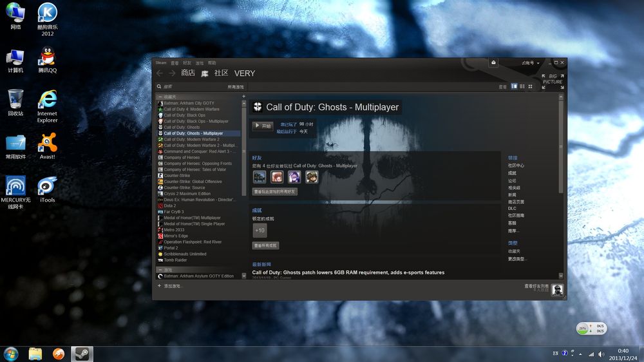Click 添加游戏 Add a game link
Screen dimensions: 644x362
pos(171,286)
